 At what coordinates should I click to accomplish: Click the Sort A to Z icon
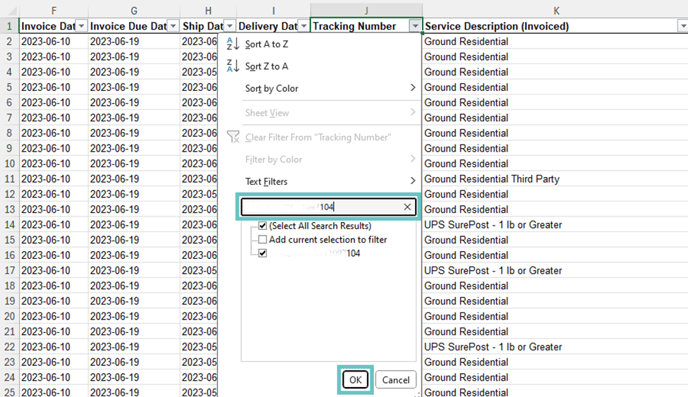point(233,44)
